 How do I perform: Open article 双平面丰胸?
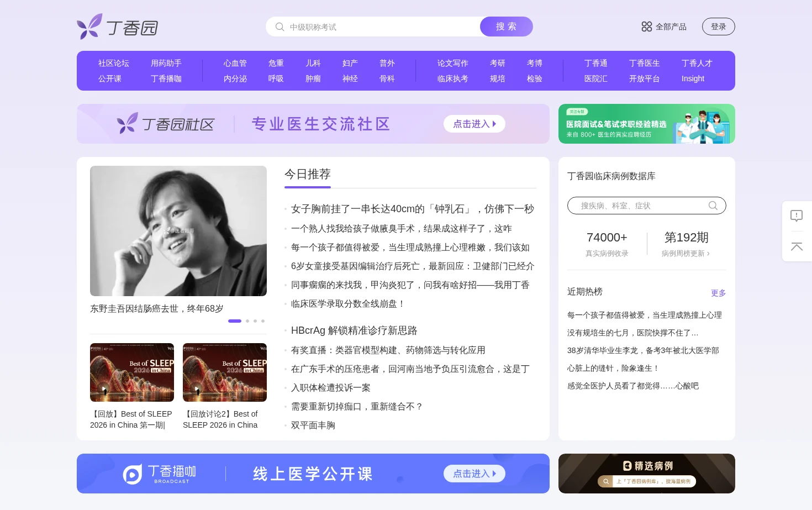coord(313,425)
